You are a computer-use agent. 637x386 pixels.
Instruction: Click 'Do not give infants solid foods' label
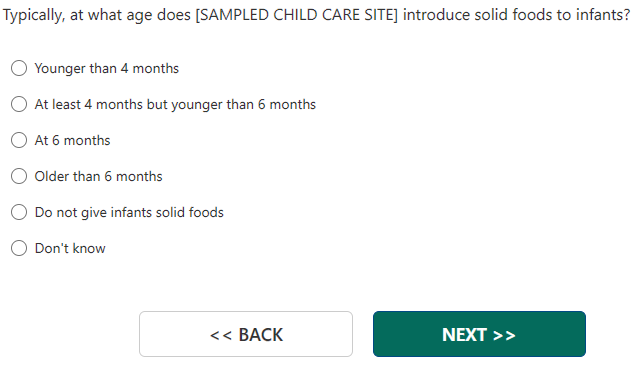[x=129, y=213]
